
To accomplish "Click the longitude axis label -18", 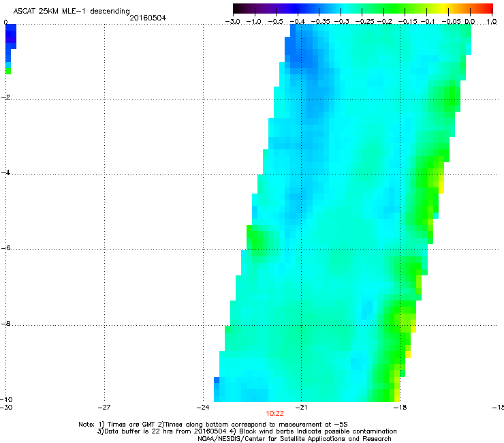I will click(x=400, y=408).
